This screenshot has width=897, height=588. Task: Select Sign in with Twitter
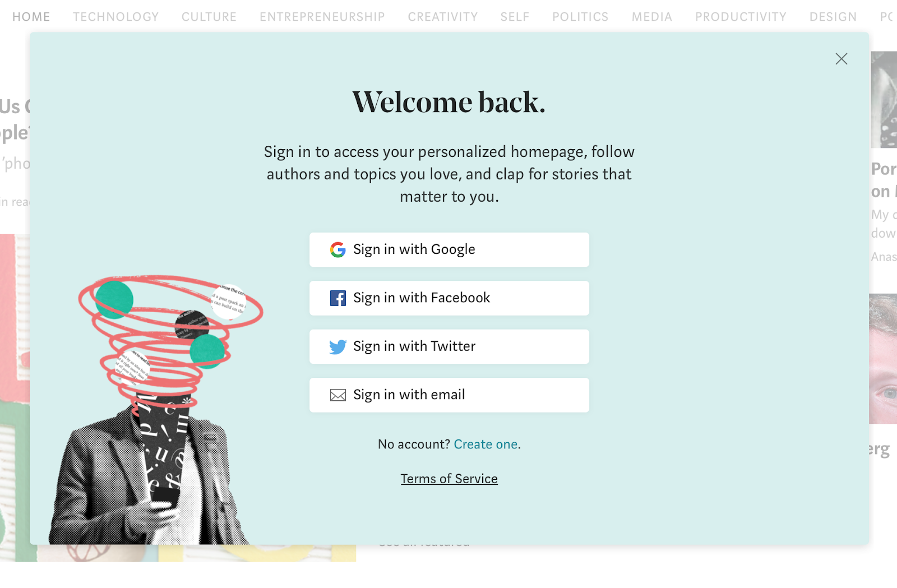point(449,346)
